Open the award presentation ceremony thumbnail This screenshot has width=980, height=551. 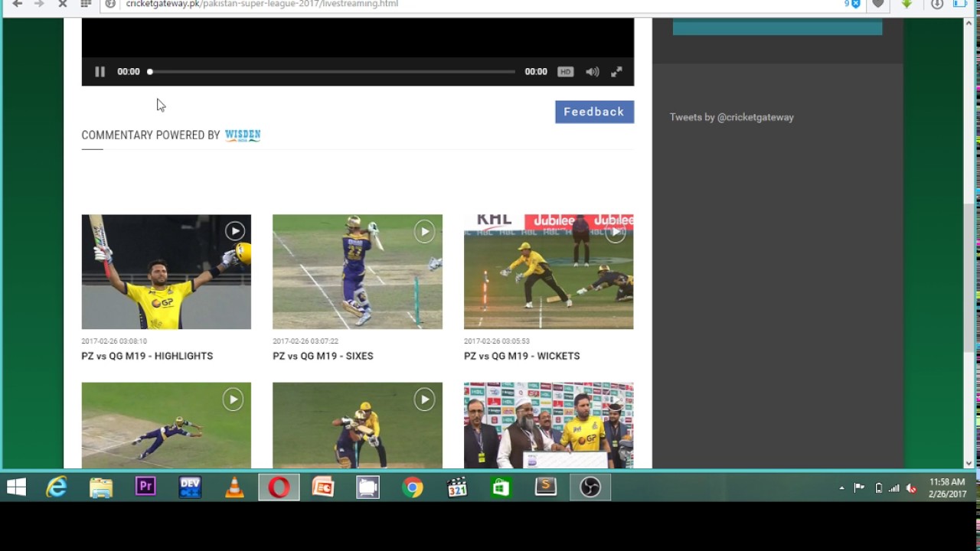[x=548, y=425]
